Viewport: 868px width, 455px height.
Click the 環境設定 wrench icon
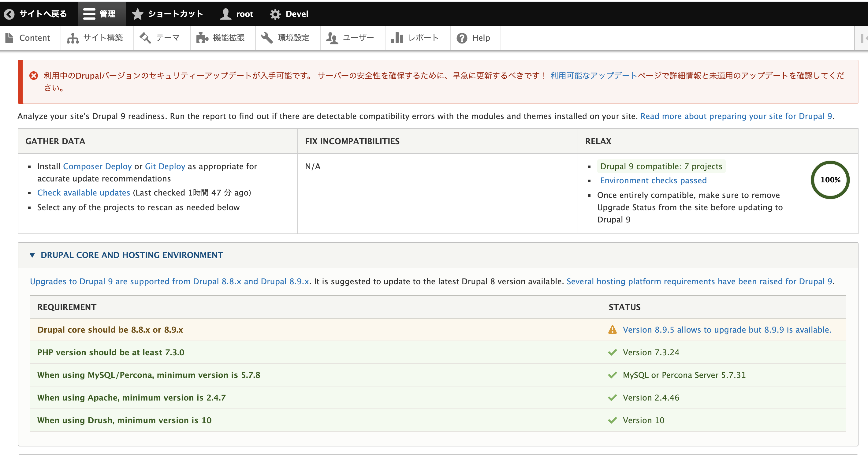pos(267,38)
